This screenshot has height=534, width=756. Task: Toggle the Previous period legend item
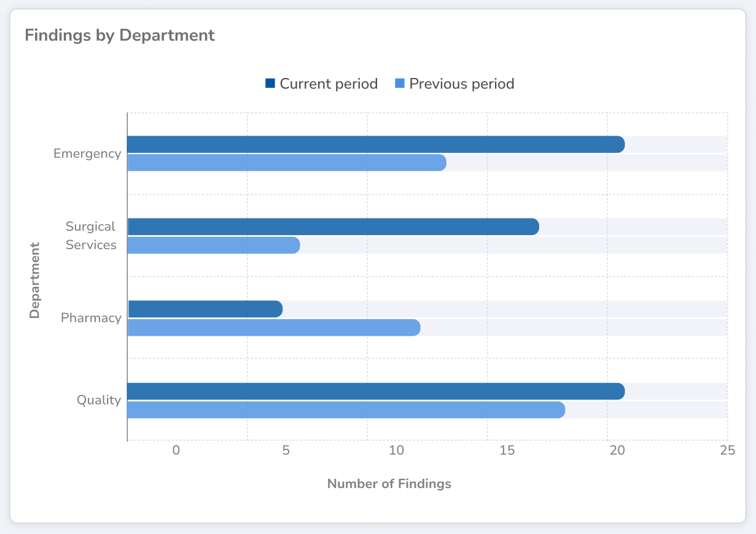pyautogui.click(x=454, y=83)
